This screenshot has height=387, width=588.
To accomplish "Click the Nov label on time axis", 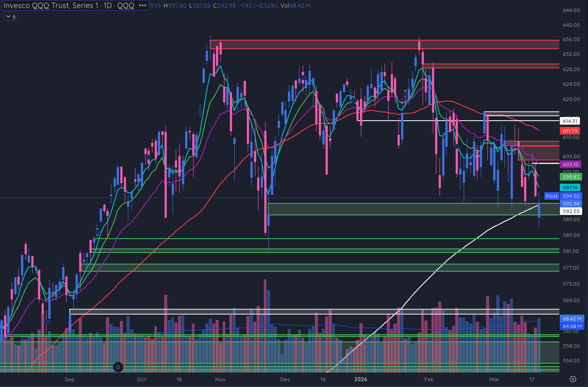I will coord(220,379).
